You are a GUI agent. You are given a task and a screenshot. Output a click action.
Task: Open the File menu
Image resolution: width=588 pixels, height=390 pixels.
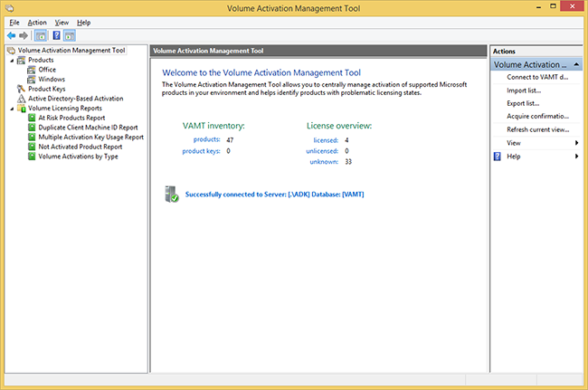[14, 22]
